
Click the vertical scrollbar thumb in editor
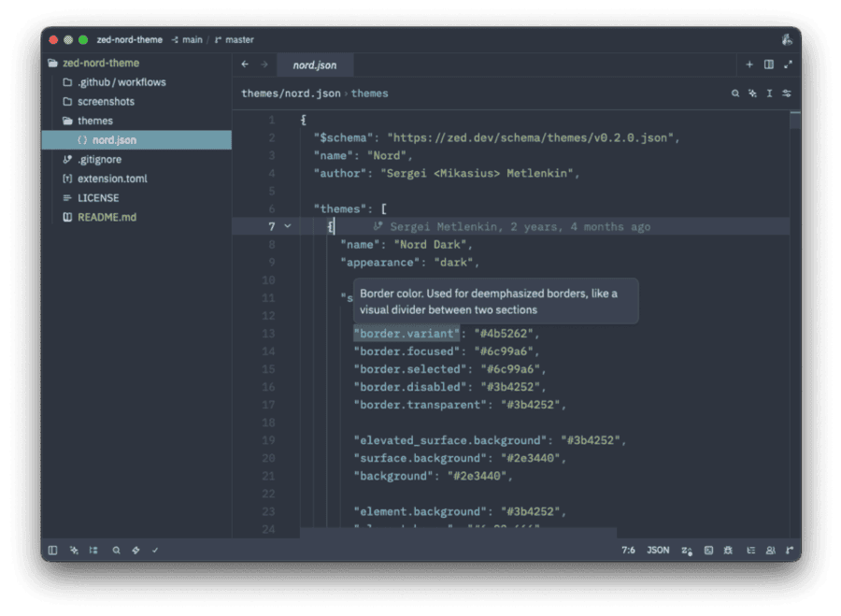[795, 120]
